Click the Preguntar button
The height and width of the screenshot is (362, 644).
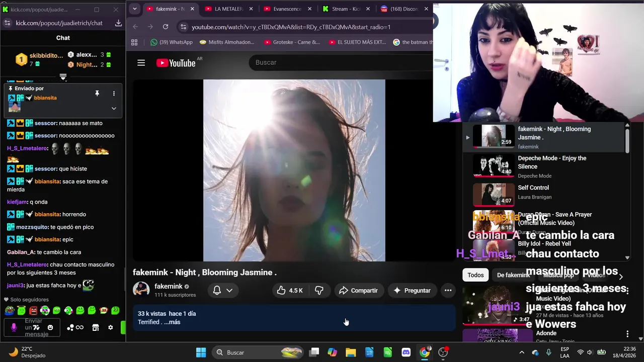[412, 291]
